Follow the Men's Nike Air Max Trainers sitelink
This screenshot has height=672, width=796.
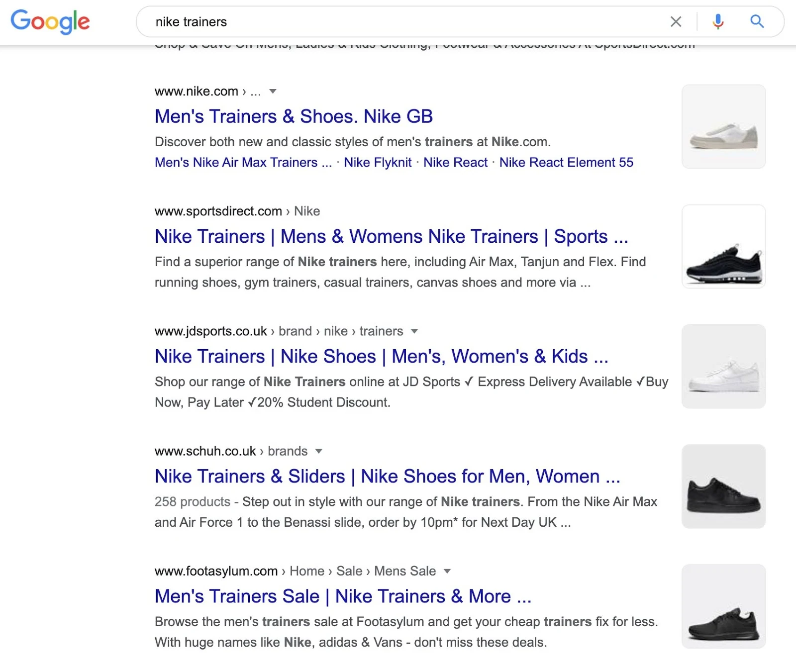click(243, 162)
